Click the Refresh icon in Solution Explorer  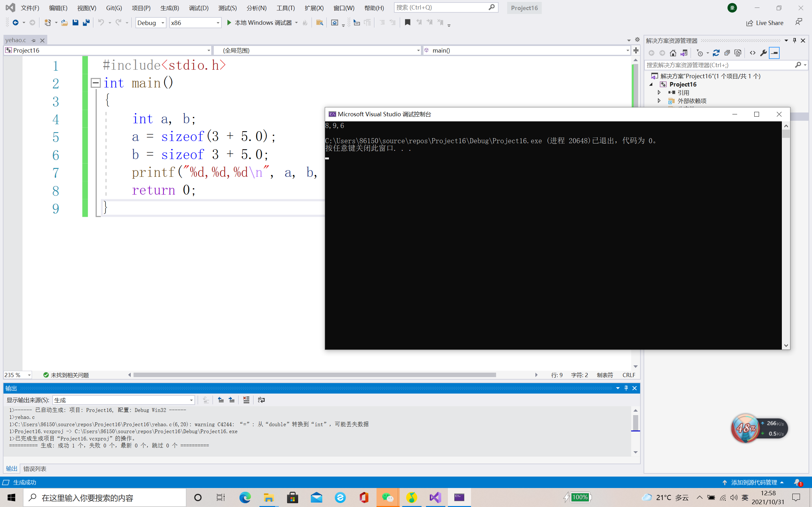point(716,53)
